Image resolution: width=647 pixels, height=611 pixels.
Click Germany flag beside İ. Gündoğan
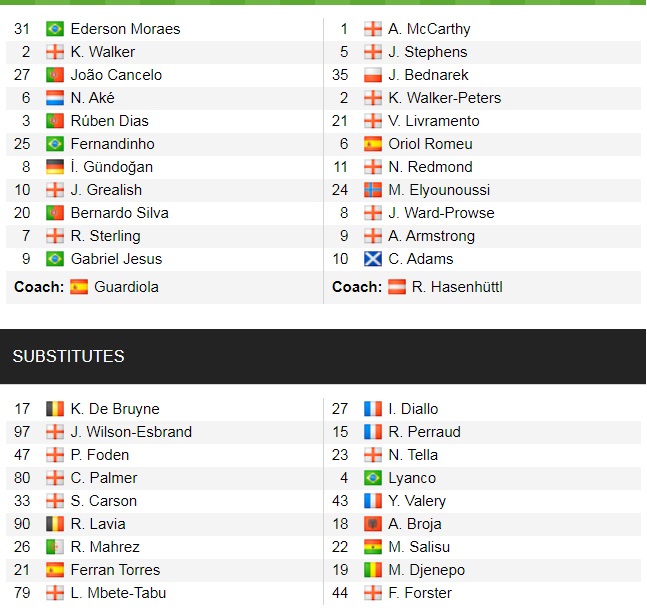55,167
